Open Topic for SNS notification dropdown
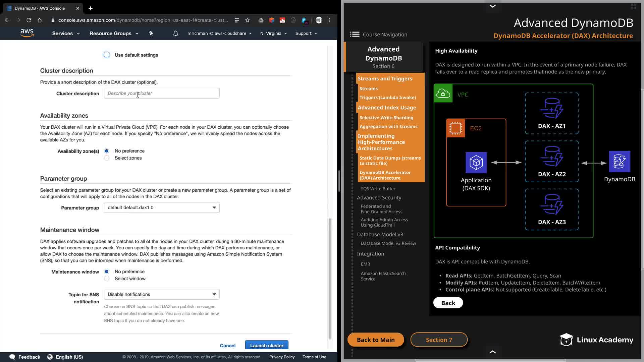644x362 pixels. [x=162, y=294]
